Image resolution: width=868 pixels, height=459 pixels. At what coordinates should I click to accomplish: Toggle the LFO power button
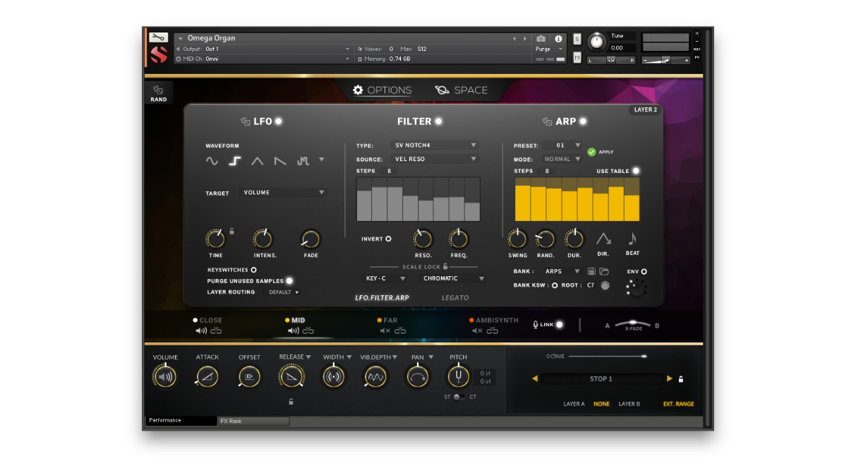279,121
